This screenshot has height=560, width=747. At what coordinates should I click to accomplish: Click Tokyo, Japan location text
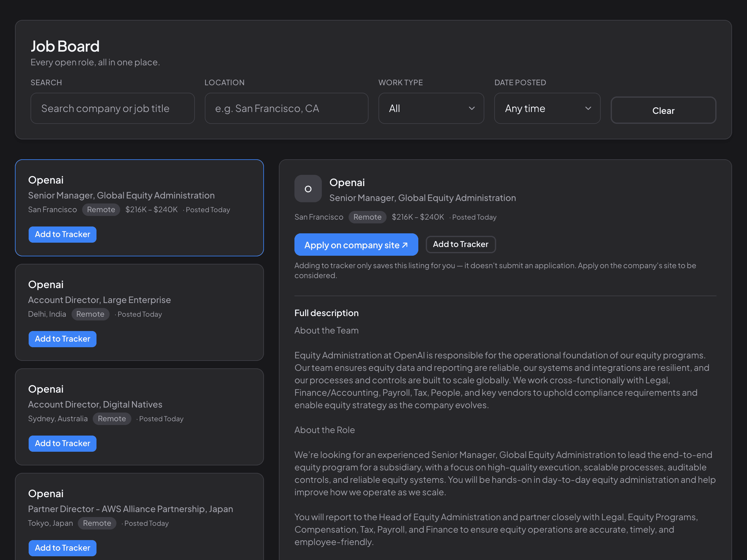51,523
